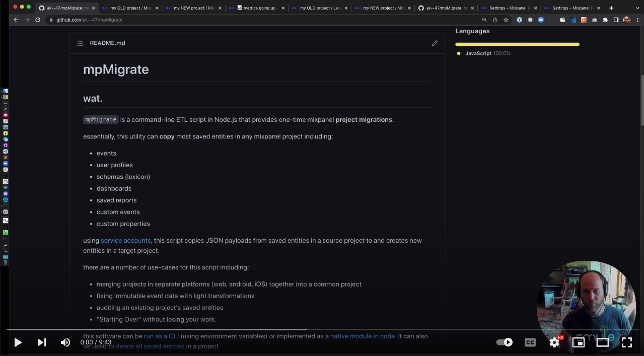Go forward in browser history
The width and height of the screenshot is (644, 356).
point(27,20)
